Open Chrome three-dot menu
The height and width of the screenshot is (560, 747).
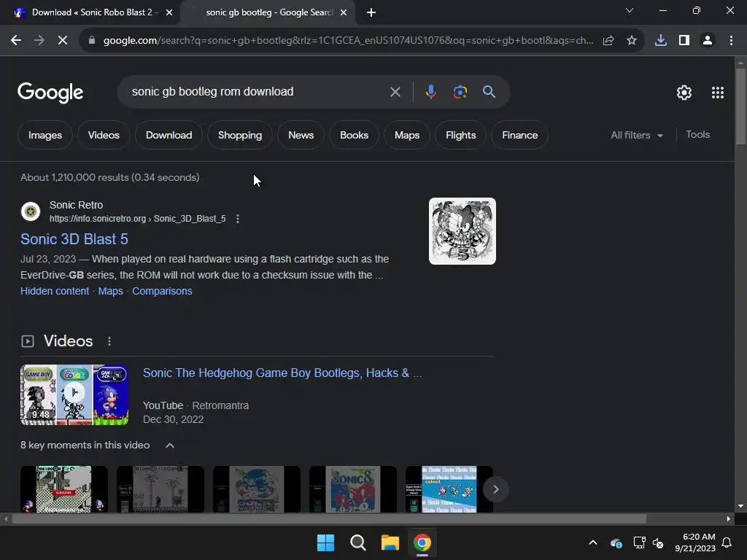point(731,41)
